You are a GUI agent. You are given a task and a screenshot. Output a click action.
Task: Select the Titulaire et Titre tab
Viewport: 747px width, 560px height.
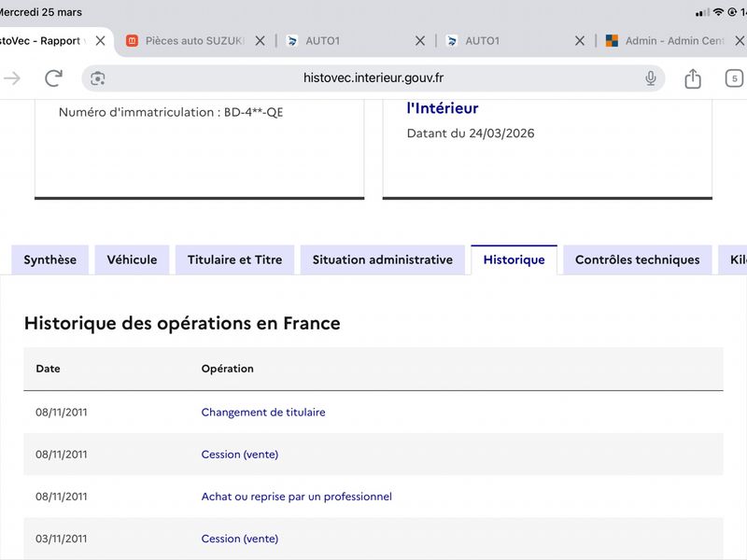click(x=235, y=259)
